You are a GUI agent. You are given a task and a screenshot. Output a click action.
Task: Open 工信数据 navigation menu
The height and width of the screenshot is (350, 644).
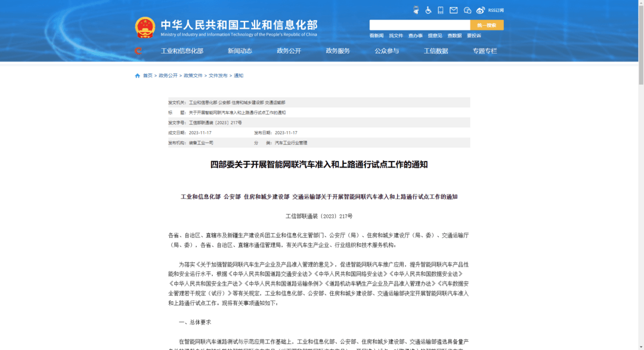(x=436, y=51)
